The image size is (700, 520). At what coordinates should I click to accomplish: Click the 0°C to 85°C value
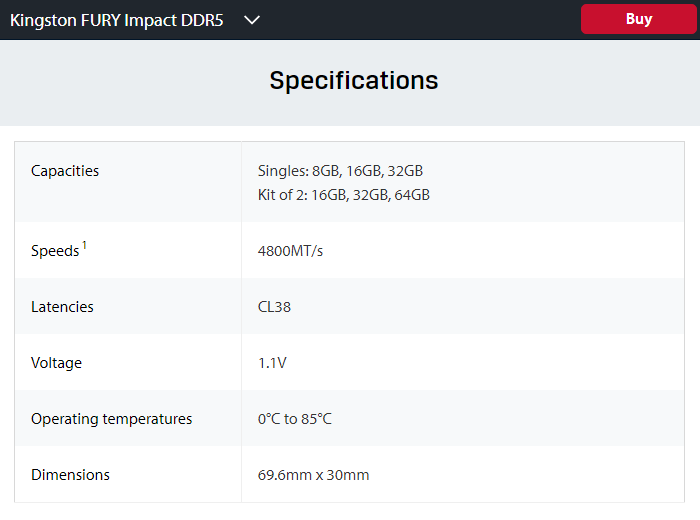point(294,419)
